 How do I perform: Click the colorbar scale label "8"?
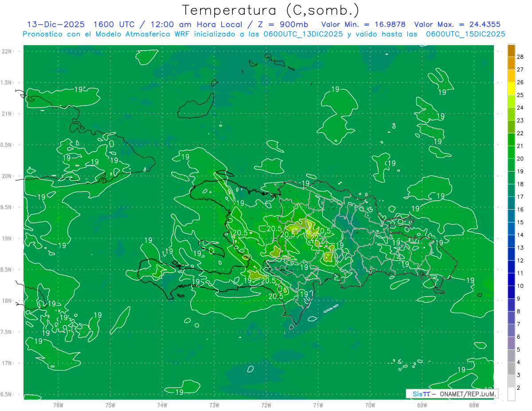click(519, 311)
